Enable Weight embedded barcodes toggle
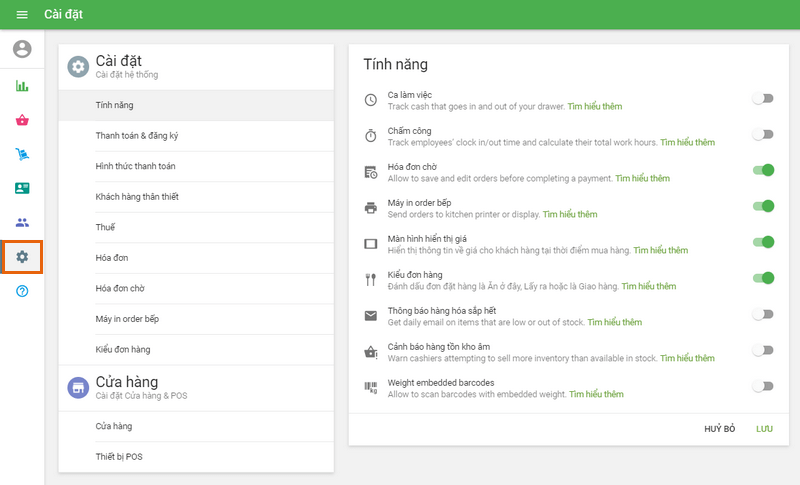The width and height of the screenshot is (800, 485). 763,386
